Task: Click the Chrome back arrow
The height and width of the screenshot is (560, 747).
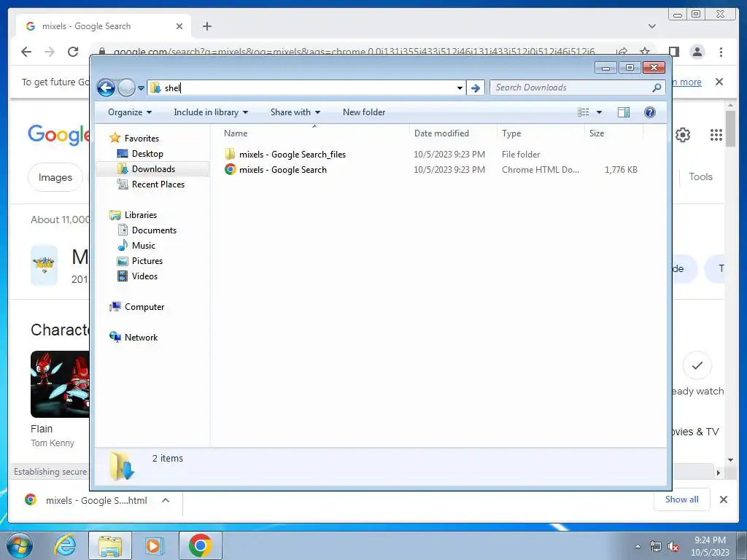Action: pos(26,52)
